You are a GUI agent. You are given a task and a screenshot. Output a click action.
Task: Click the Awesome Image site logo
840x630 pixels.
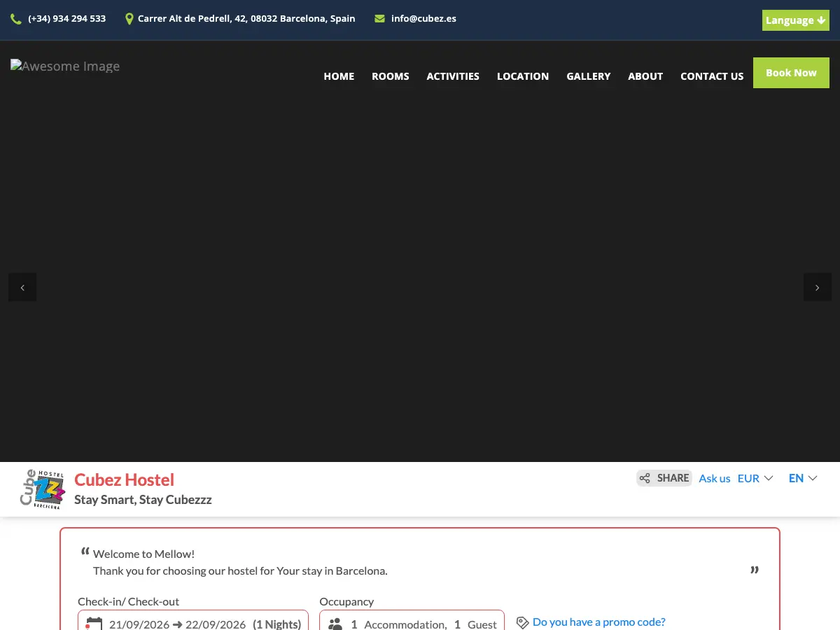65,66
